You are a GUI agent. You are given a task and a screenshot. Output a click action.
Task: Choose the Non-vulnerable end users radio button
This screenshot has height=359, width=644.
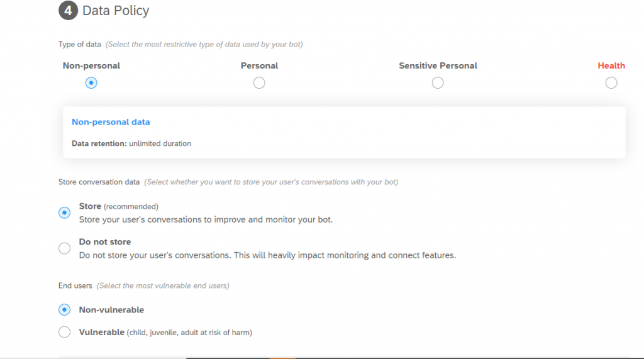pos(65,310)
